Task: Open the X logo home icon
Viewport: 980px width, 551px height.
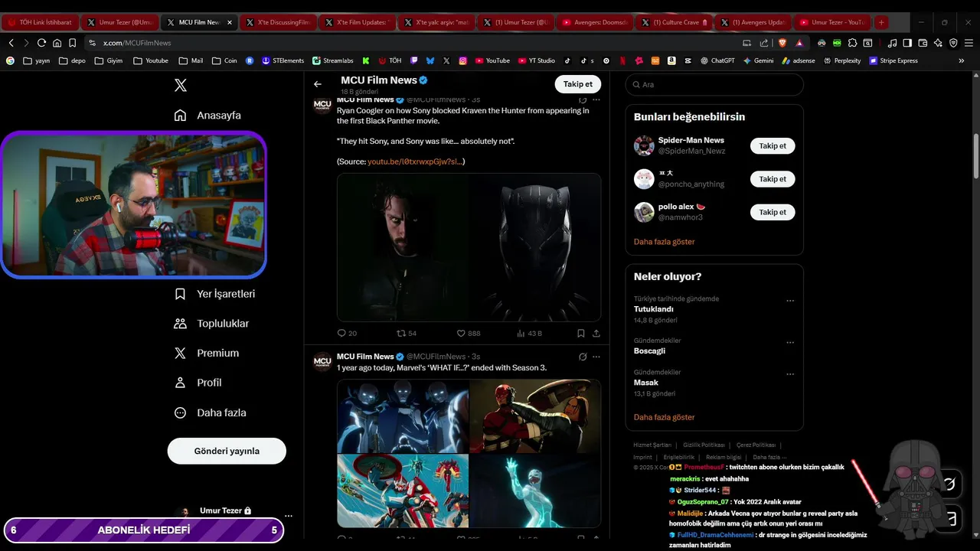Action: (181, 86)
